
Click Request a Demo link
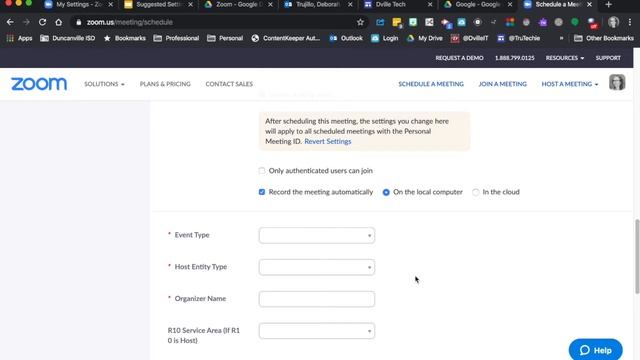(x=459, y=58)
